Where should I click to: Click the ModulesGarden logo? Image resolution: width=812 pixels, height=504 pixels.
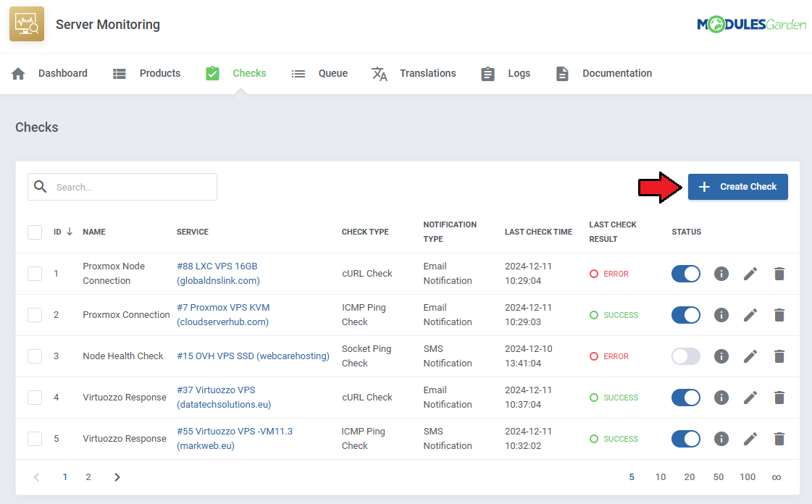(x=751, y=24)
